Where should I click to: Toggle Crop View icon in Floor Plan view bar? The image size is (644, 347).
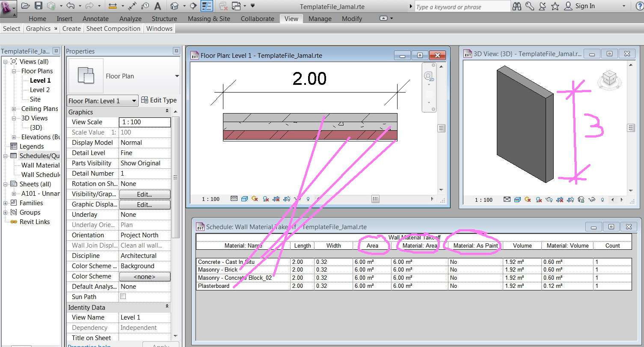click(x=276, y=199)
